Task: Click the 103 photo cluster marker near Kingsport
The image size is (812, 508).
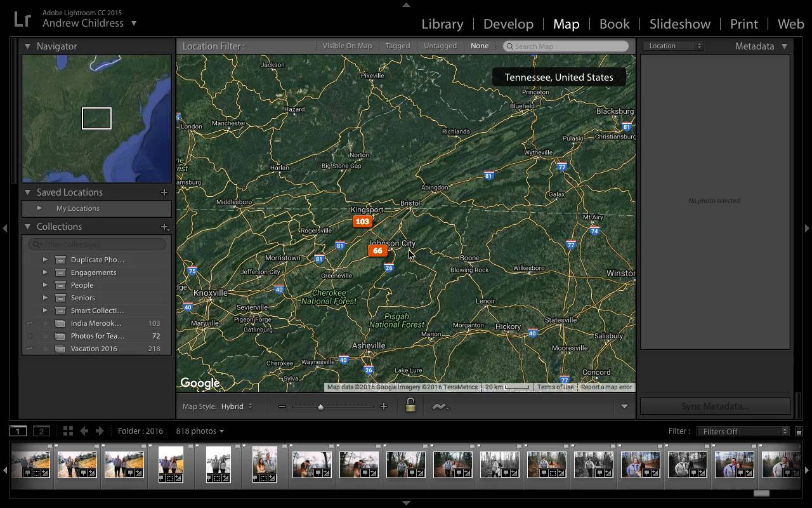Action: tap(362, 222)
